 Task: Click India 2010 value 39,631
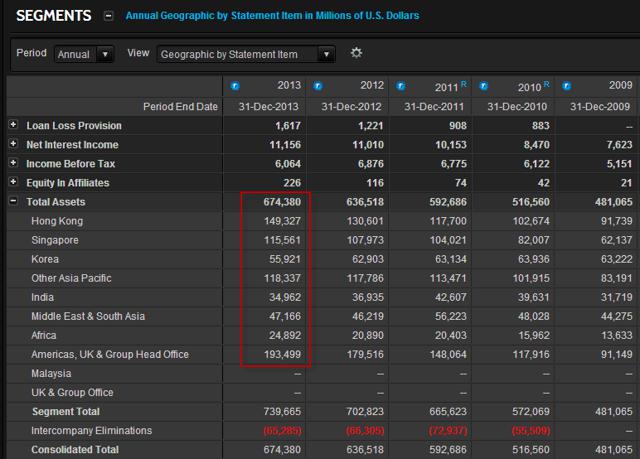point(533,297)
